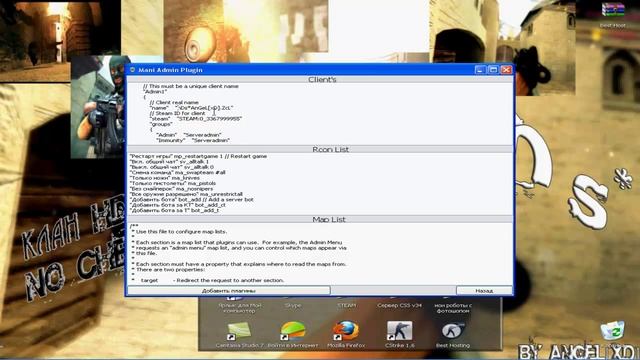Image resolution: width=640 pixels, height=360 pixels.
Task: Click the ma_nosnipers rcon line
Action: [x=171, y=189]
